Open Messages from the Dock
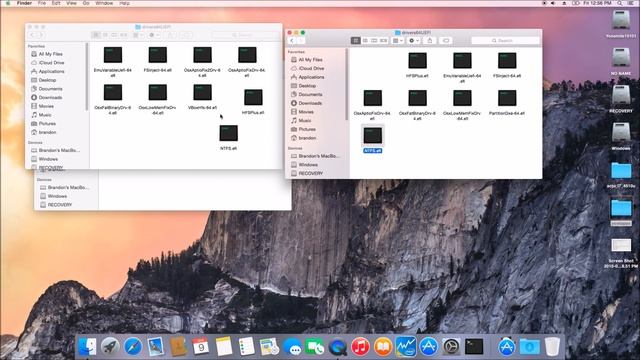 (292, 347)
